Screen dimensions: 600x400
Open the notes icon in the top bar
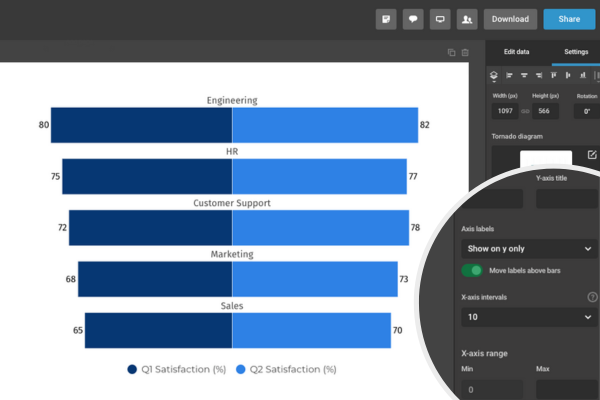point(386,19)
